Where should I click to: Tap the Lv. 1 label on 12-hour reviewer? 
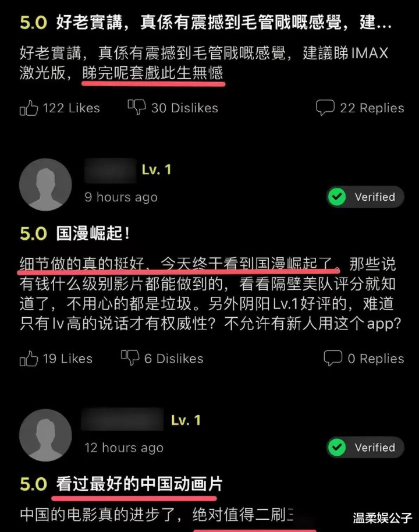coord(186,420)
